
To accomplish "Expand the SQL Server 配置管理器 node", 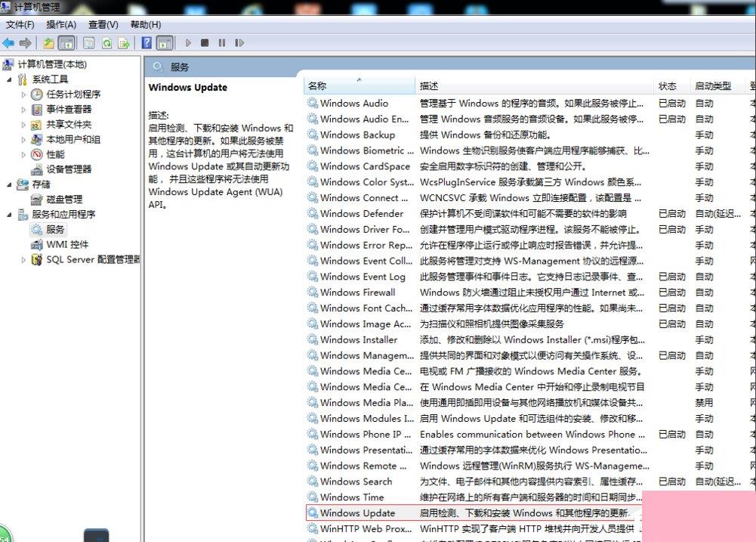I will point(23,259).
